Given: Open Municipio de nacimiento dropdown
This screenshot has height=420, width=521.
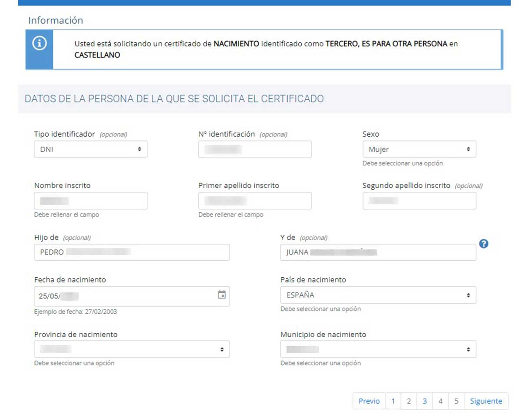Looking at the screenshot, I should point(378,349).
